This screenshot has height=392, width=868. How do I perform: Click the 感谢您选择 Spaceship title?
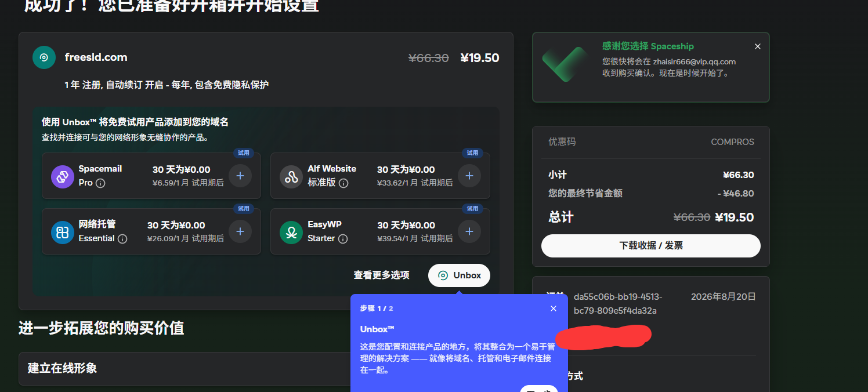[x=648, y=46]
